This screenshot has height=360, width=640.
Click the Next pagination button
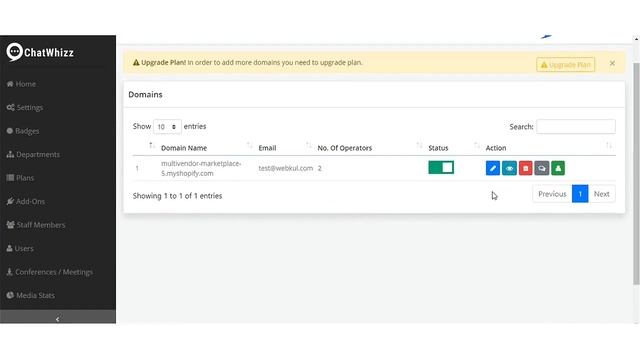click(602, 194)
